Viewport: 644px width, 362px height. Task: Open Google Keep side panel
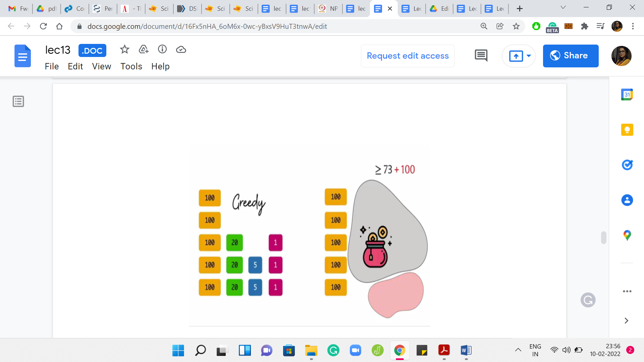click(627, 130)
